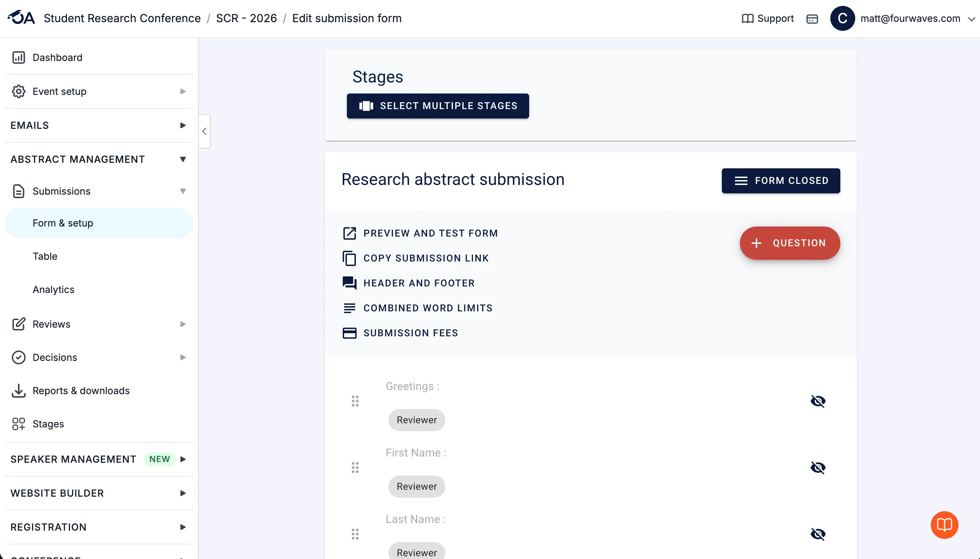Click the Reports & downloads download icon

18,390
